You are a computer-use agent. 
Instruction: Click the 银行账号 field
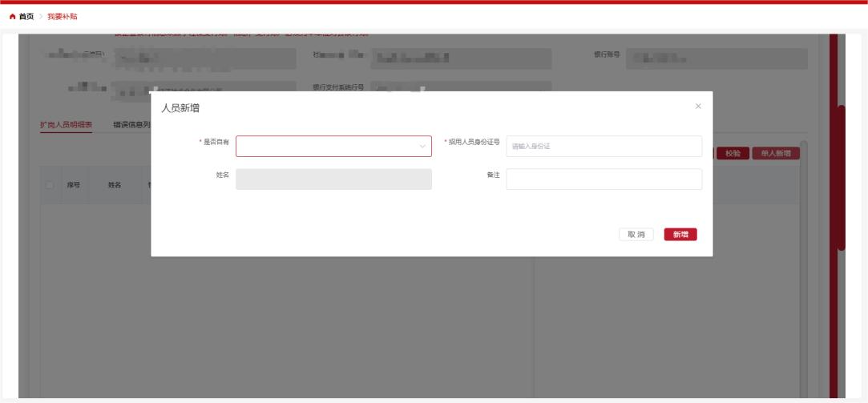tap(716, 58)
